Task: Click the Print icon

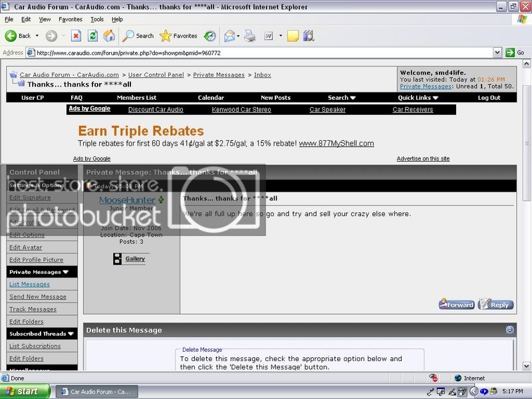Action: pyautogui.click(x=250, y=36)
